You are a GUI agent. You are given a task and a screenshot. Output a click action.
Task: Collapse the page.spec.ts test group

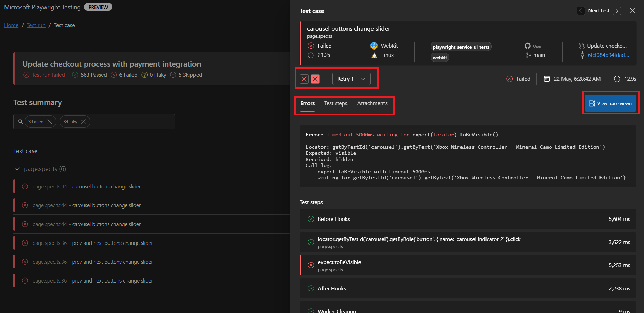pos(17,168)
